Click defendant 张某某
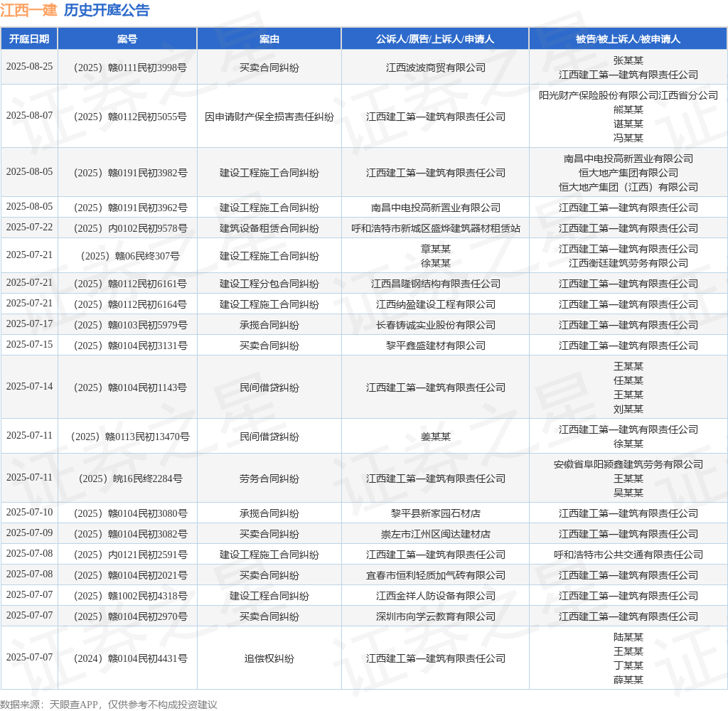 tap(628, 60)
